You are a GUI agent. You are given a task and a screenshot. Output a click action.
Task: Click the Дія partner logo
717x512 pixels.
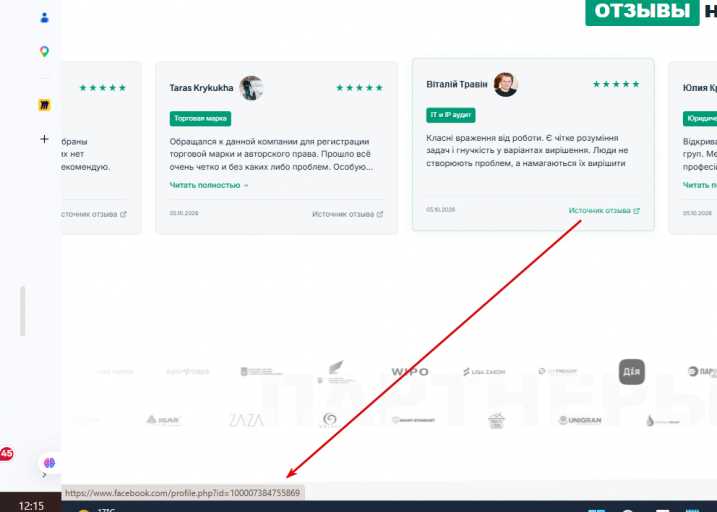pos(631,372)
